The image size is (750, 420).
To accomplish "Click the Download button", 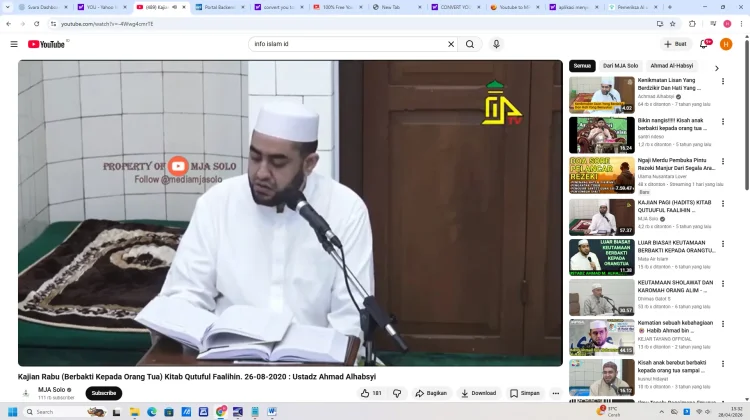I will pyautogui.click(x=478, y=393).
